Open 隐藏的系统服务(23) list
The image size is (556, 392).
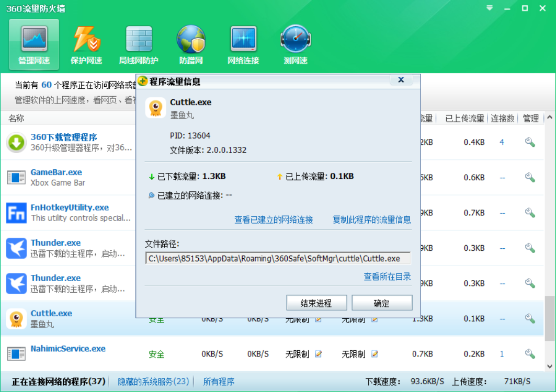pyautogui.click(x=153, y=382)
